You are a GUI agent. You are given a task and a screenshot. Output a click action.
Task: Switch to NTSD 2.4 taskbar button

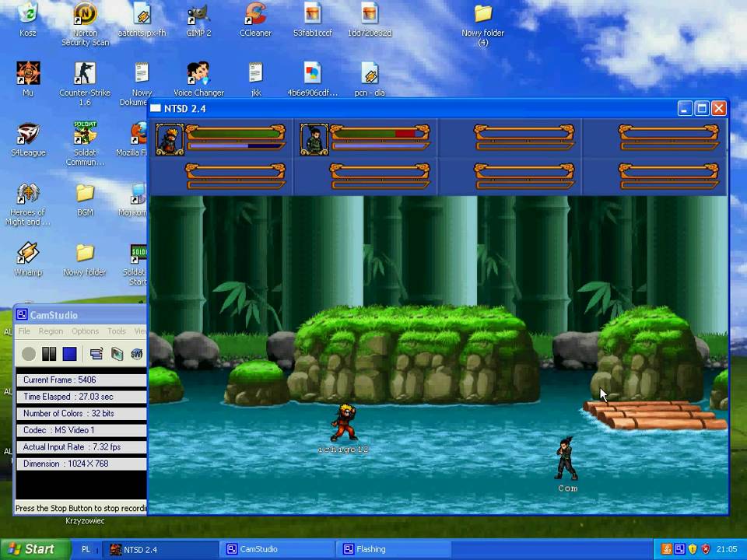162,550
